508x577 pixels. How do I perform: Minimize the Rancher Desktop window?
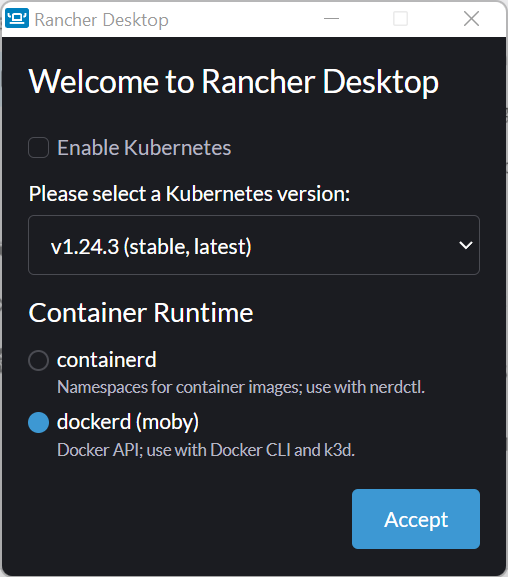coord(331,18)
